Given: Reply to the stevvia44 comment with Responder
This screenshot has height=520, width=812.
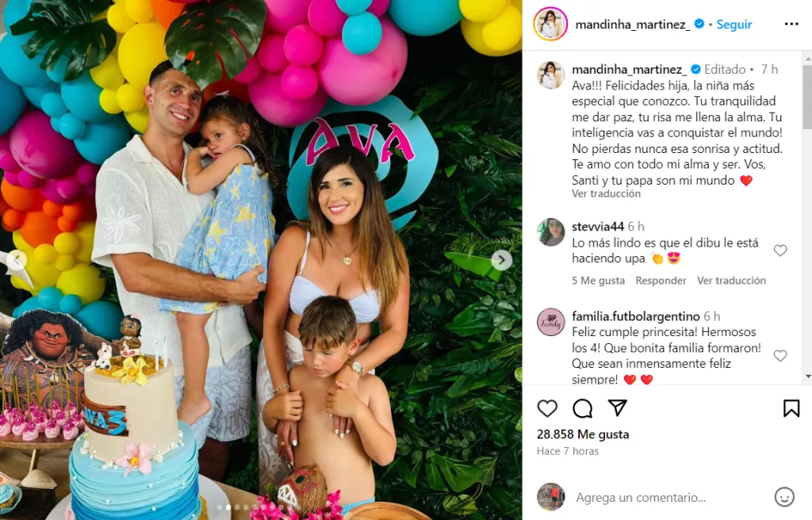Looking at the screenshot, I should [x=661, y=281].
